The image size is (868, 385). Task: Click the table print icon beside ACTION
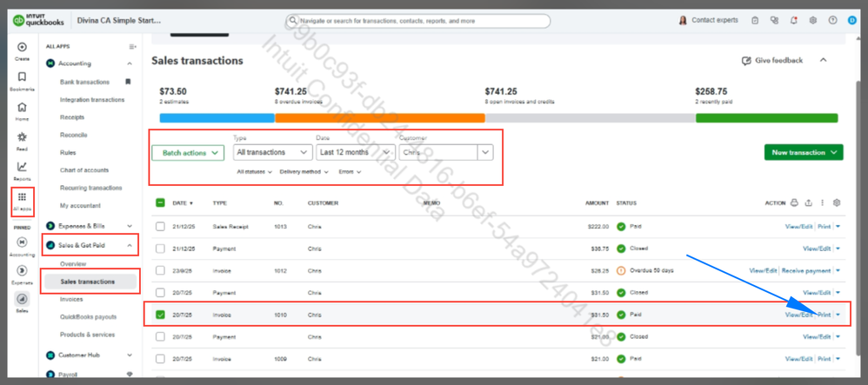point(794,203)
